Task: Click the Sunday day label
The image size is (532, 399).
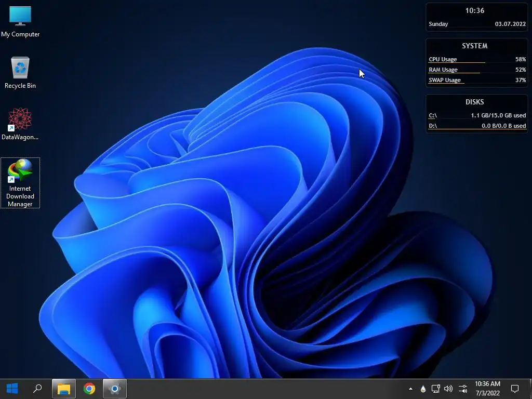Action: (438, 24)
